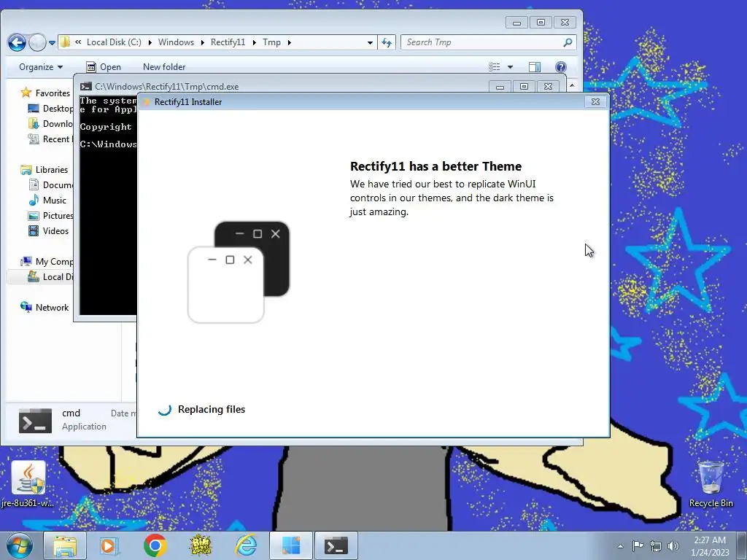Open the Videos library
The height and width of the screenshot is (560, 747).
coord(49,231)
